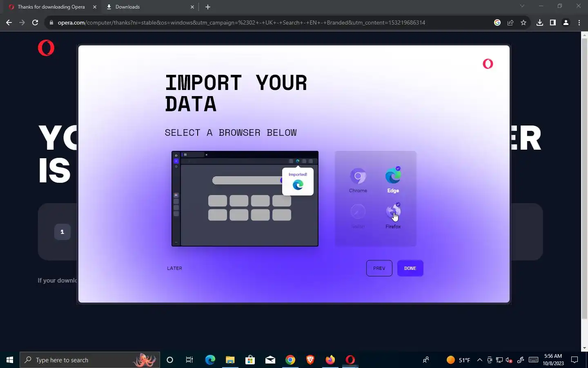Open Task View on the taskbar
The image size is (588, 368).
coord(189,360)
